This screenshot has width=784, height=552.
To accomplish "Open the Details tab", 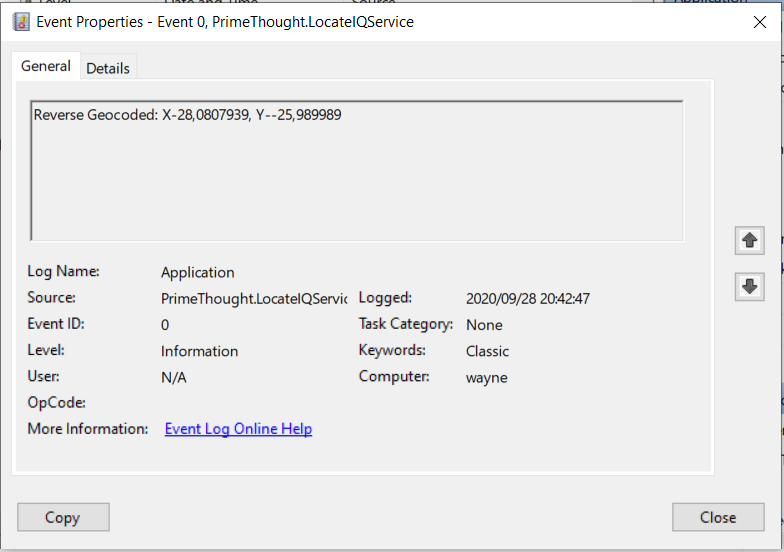I will point(108,68).
